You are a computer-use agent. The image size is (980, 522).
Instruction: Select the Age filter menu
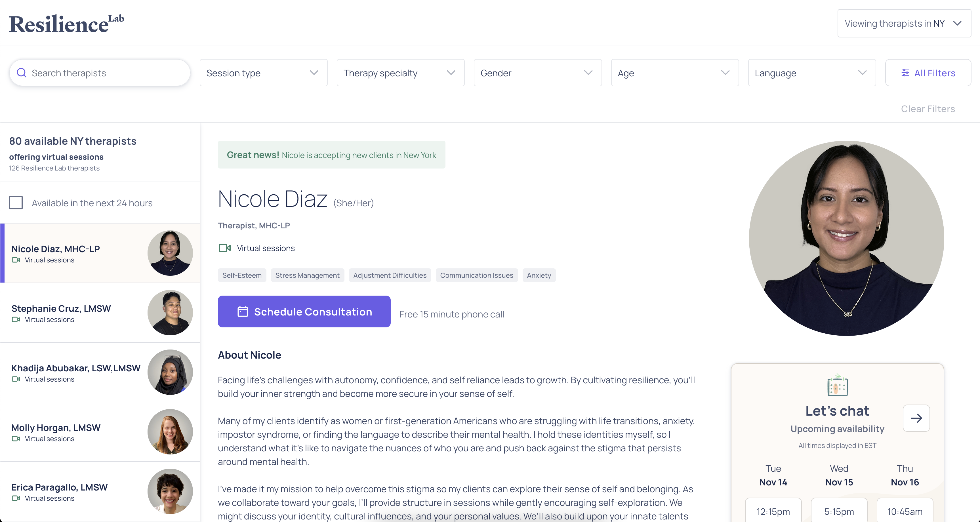tap(675, 72)
